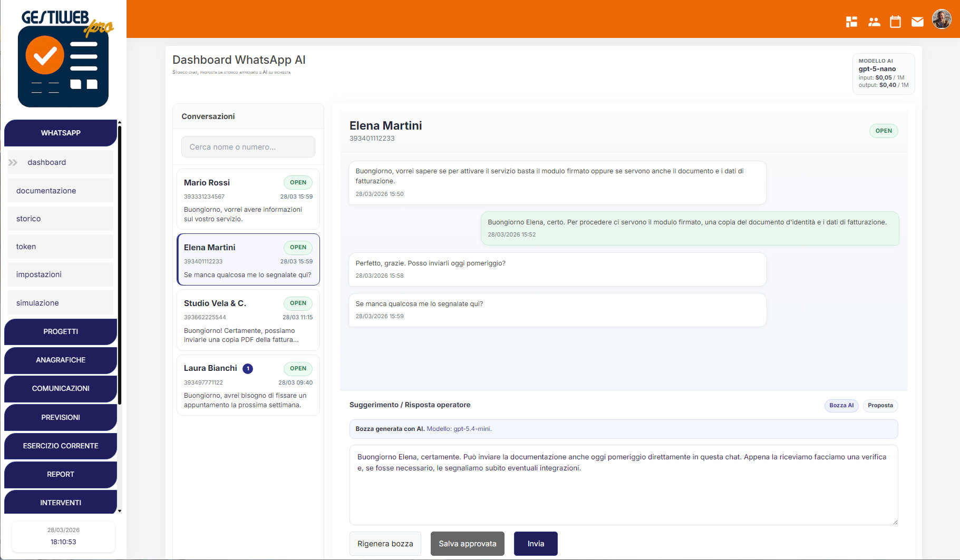Click the unread badge on Laura Bianchi conversation
The width and height of the screenshot is (960, 560).
click(248, 368)
